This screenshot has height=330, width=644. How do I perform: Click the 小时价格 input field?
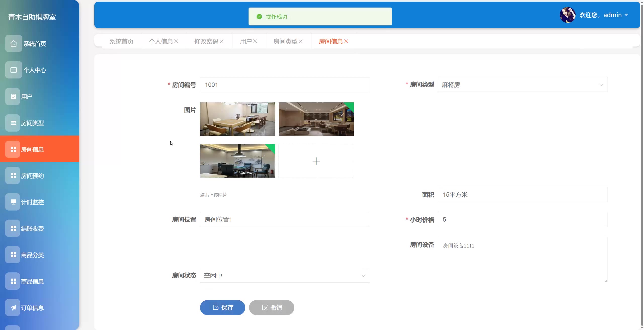point(522,220)
